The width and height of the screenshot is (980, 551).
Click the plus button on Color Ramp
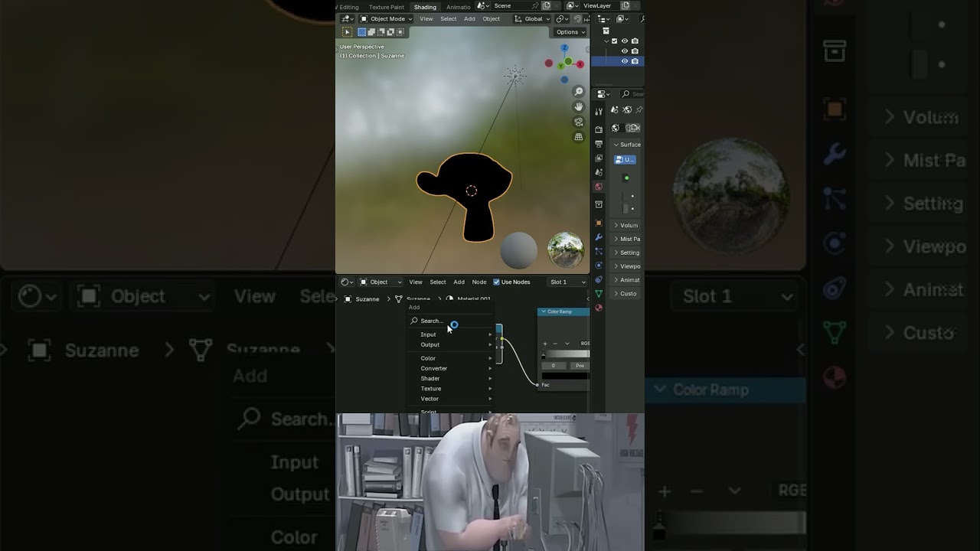(x=545, y=344)
